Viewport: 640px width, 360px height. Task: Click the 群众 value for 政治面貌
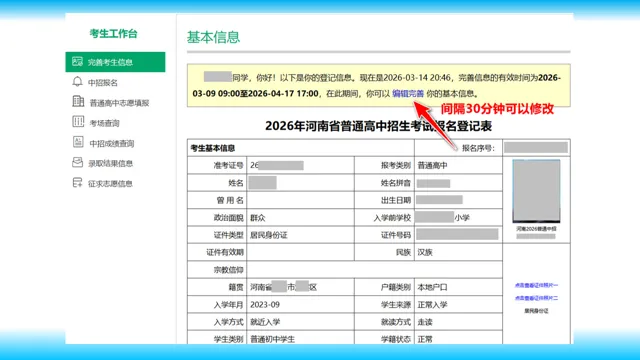tap(258, 218)
